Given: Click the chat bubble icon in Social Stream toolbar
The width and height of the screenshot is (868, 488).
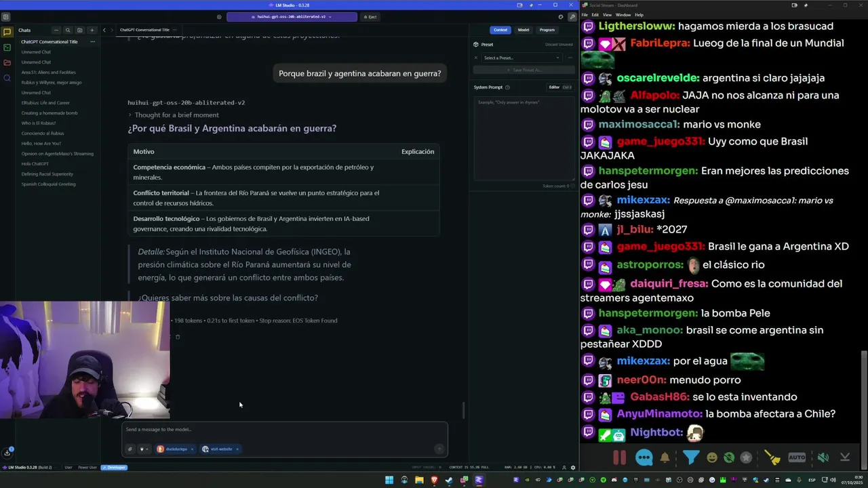Looking at the screenshot, I should pos(644,457).
